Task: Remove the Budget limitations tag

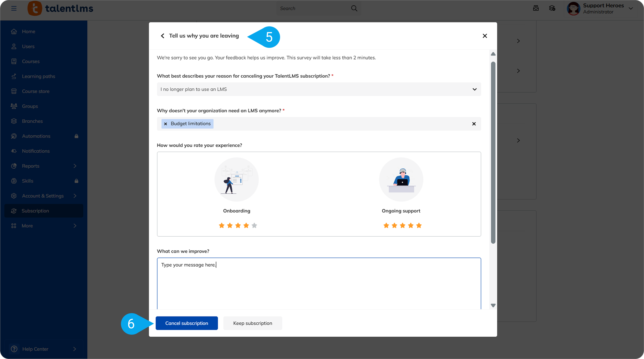Action: (x=166, y=124)
